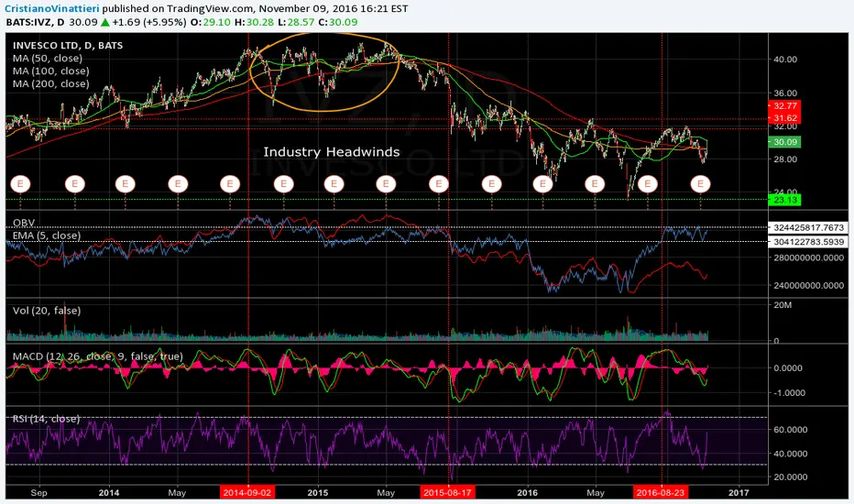Select the RSI (14, close) label
This screenshot has height=504, width=854.
(46, 419)
